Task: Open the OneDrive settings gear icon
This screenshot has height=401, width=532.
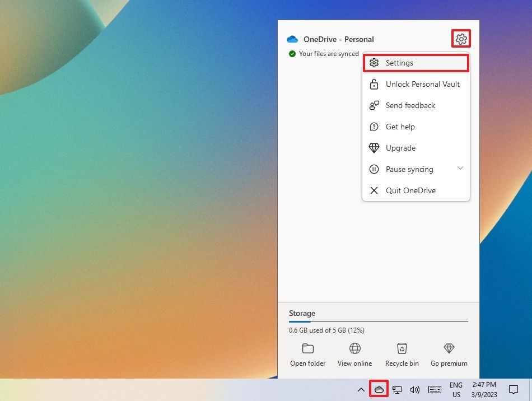Action: [460, 39]
